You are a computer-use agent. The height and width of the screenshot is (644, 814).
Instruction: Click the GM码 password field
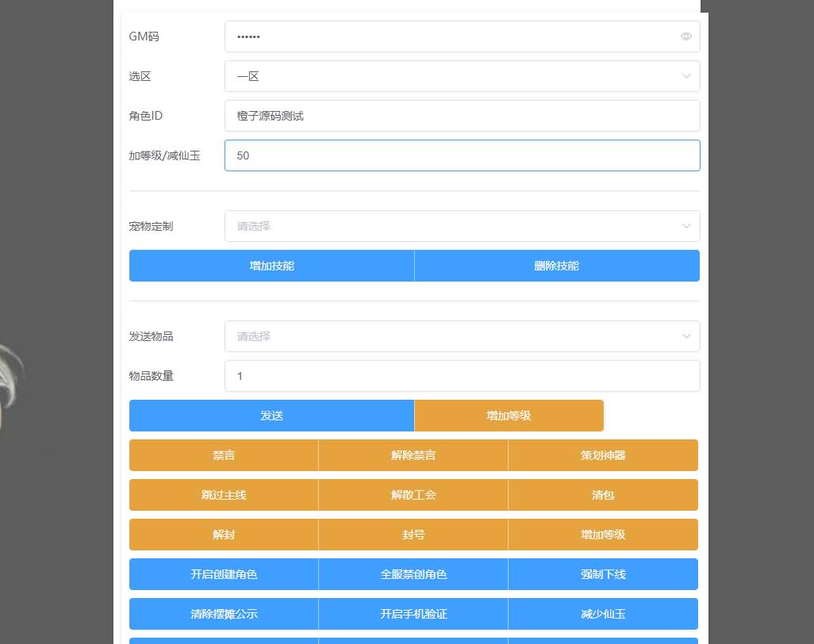452,36
